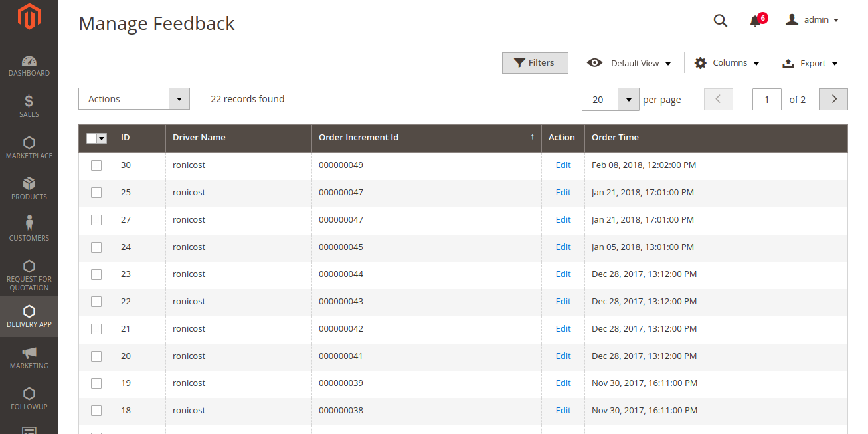The height and width of the screenshot is (434, 868).
Task: Tick the checkbox for ID 19
Action: [x=96, y=383]
